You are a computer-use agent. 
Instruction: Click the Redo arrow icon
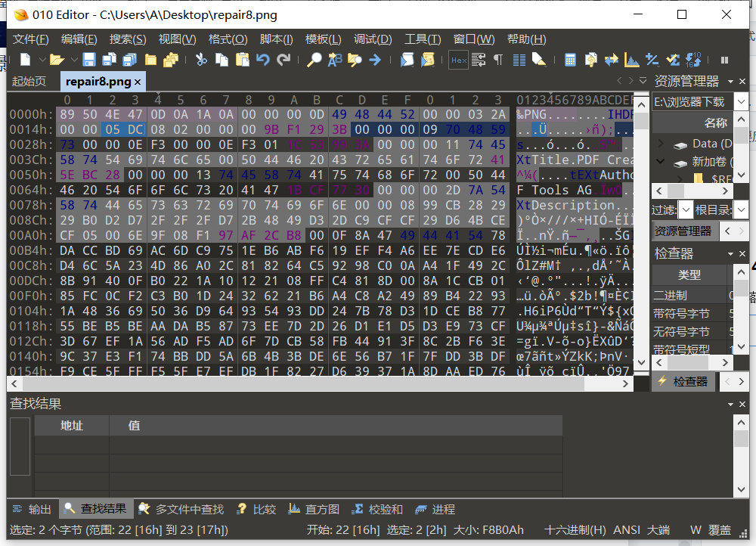pyautogui.click(x=283, y=60)
